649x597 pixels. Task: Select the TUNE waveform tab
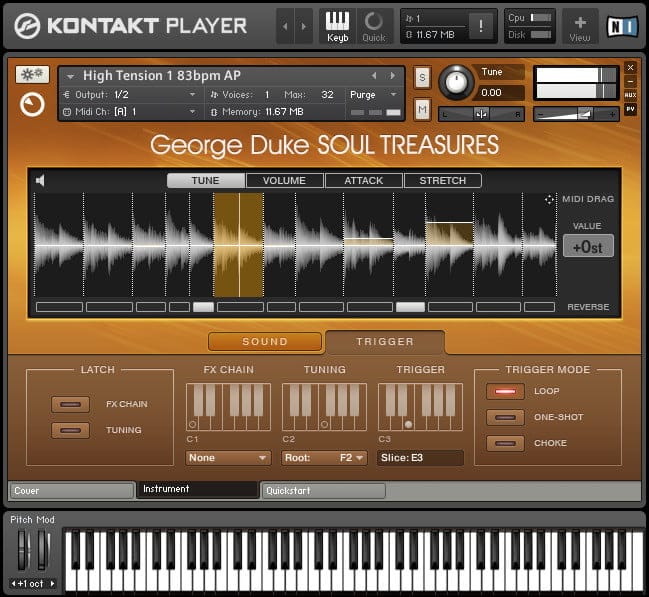click(x=206, y=181)
